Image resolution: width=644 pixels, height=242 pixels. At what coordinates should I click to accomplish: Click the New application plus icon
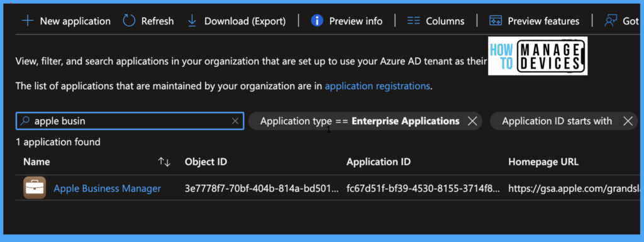[x=28, y=21]
